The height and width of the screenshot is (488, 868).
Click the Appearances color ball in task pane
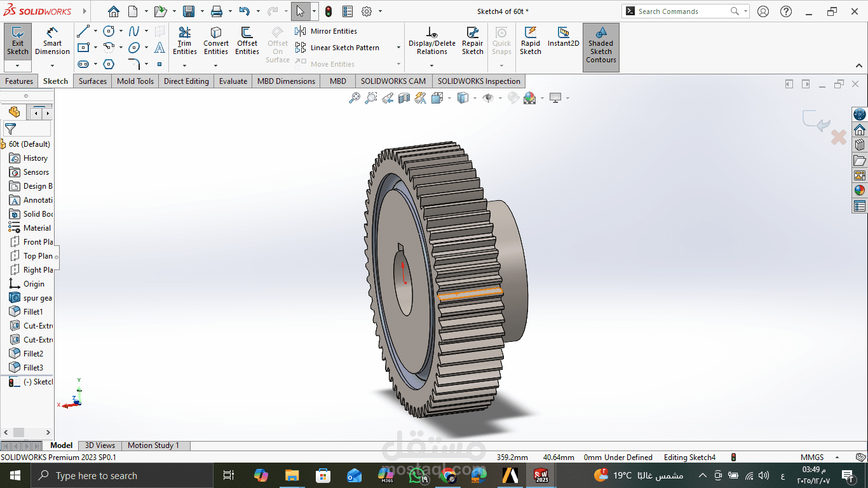click(x=860, y=190)
